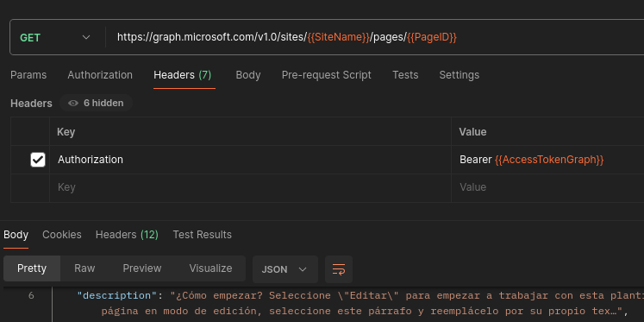644x322 pixels.
Task: Click the request URL field
Action: [x=374, y=37]
